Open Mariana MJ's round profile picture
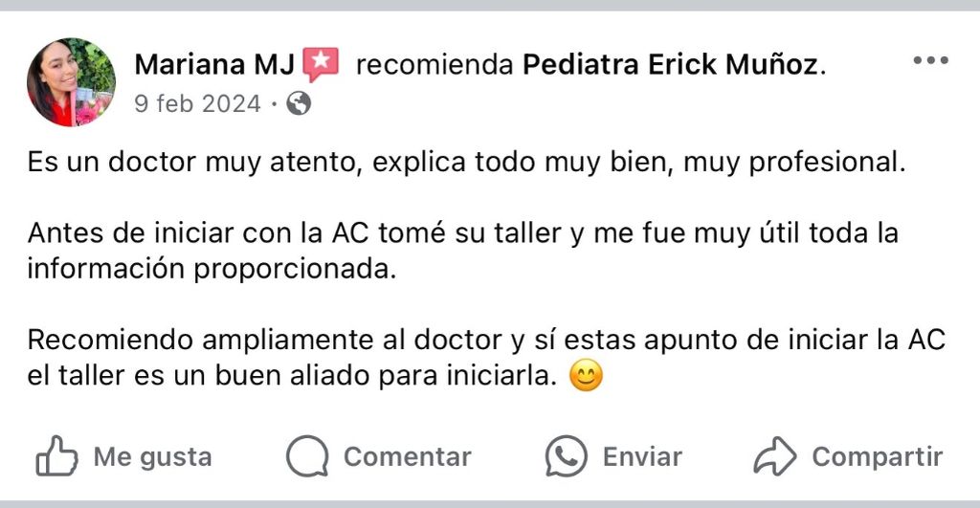The width and height of the screenshot is (980, 508). coord(71,82)
